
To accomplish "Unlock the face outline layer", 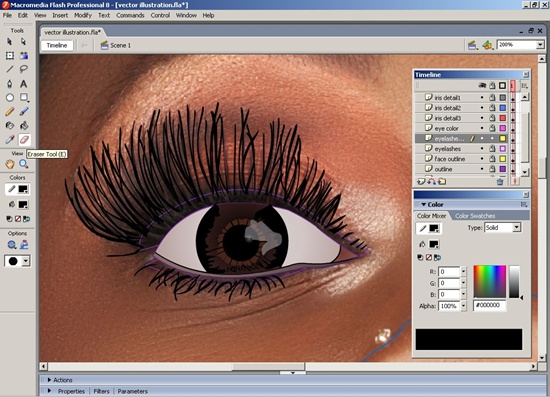I will tap(492, 159).
